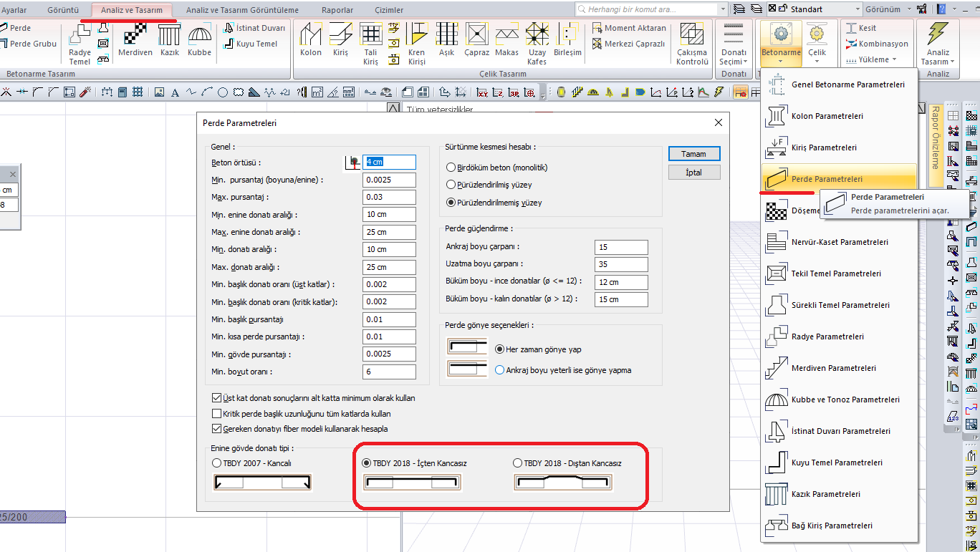Open the Yükleme dropdown

(870, 59)
